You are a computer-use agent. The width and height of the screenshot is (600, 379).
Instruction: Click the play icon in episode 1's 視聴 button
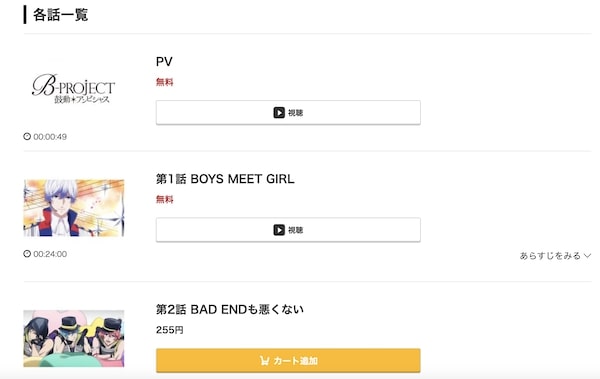pyautogui.click(x=279, y=230)
